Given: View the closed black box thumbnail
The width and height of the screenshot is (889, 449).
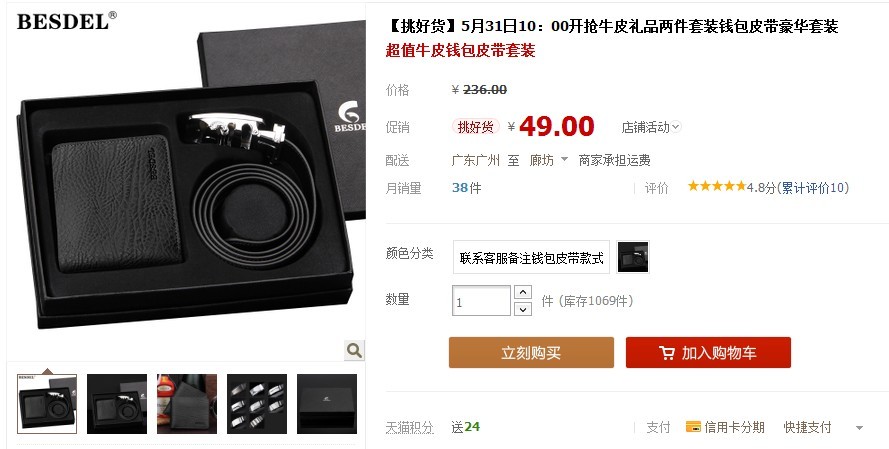Looking at the screenshot, I should pyautogui.click(x=327, y=404).
